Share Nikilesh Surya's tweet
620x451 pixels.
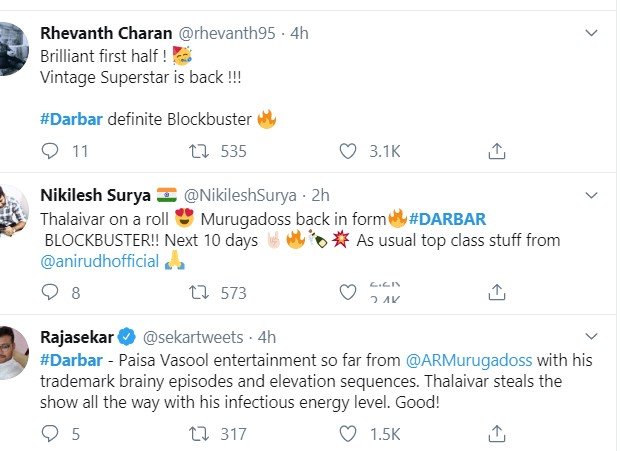496,293
